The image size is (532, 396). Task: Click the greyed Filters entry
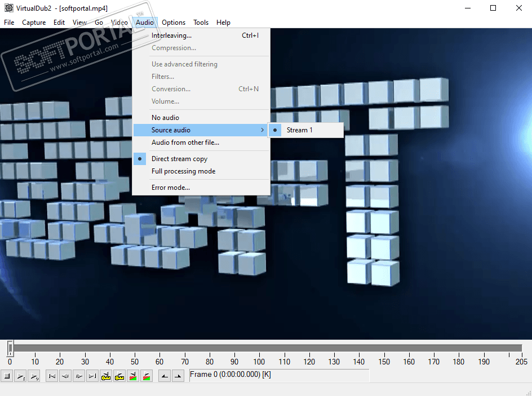point(201,77)
